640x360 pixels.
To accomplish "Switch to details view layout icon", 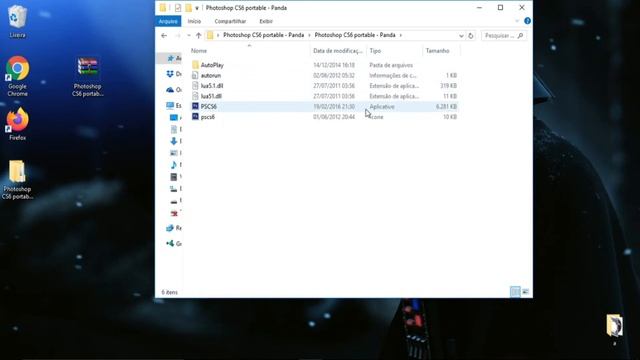I will click(515, 291).
